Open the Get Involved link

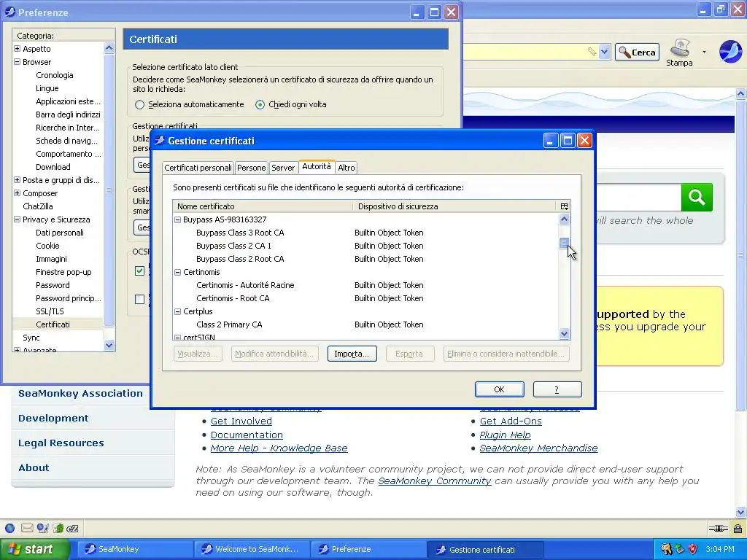(x=241, y=421)
